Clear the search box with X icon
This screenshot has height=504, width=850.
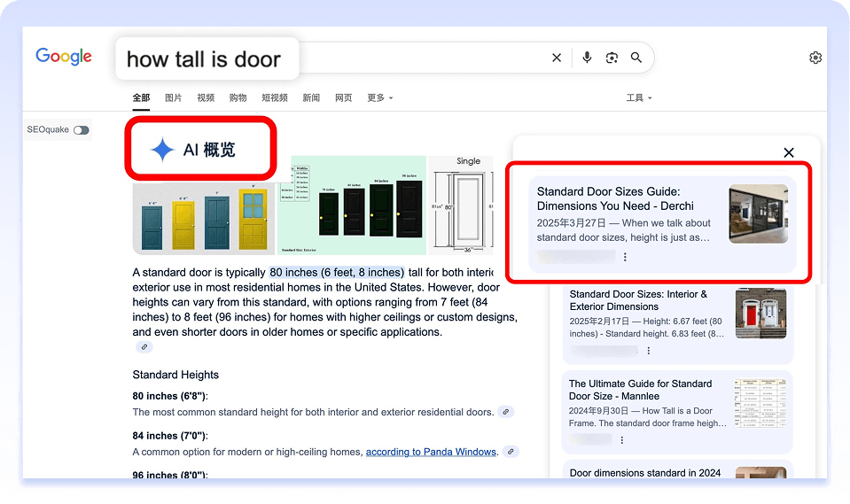click(557, 58)
